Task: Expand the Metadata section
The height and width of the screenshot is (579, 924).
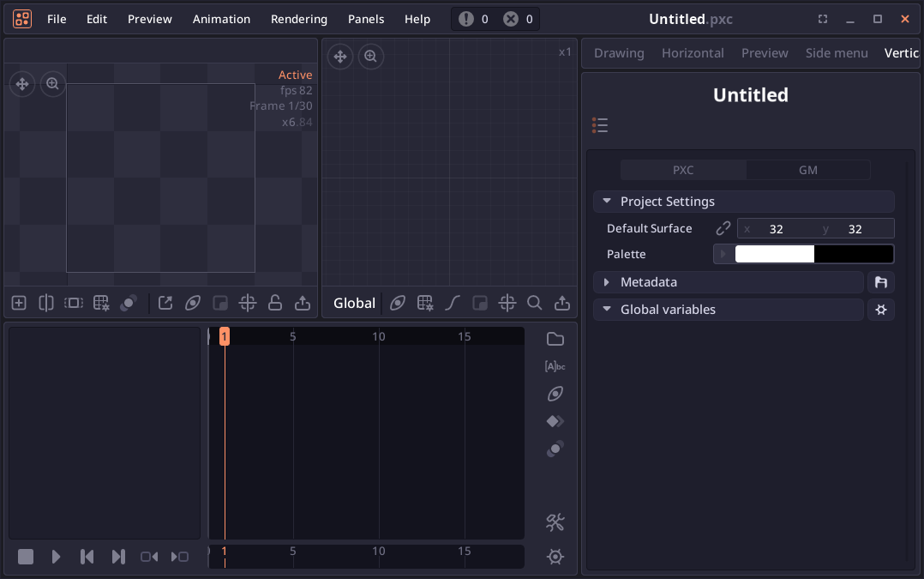Action: [x=607, y=282]
